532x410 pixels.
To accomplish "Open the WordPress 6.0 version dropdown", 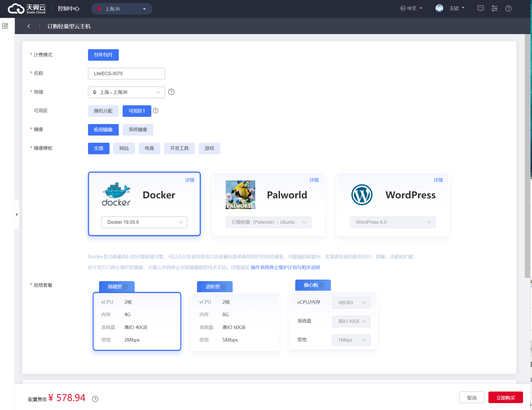I will (393, 222).
